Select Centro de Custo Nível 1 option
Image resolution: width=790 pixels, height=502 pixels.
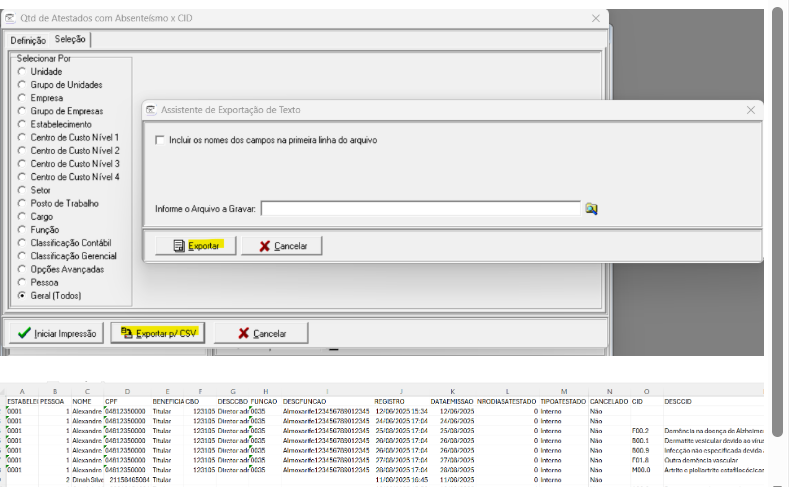point(22,138)
